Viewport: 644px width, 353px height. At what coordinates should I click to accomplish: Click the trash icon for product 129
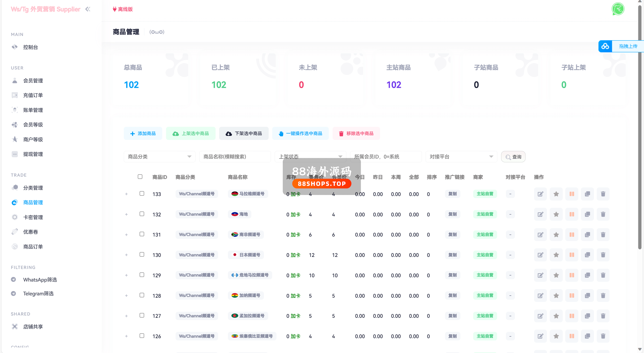tap(603, 275)
